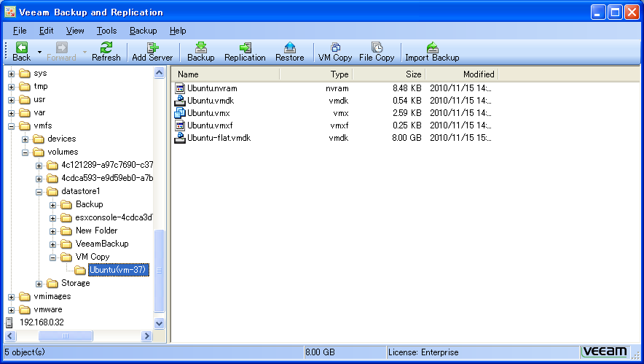
Task: Sort files by Name column header
Action: pyautogui.click(x=226, y=74)
